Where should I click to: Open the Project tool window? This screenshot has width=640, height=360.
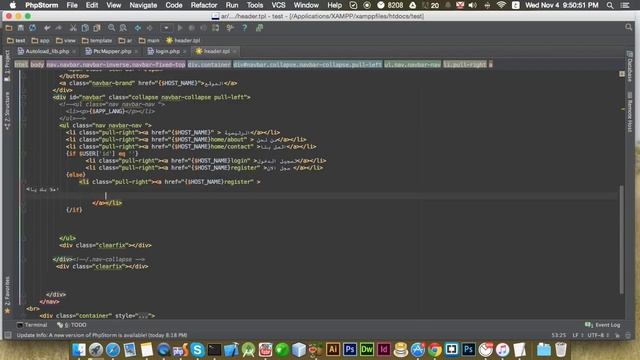[7, 65]
